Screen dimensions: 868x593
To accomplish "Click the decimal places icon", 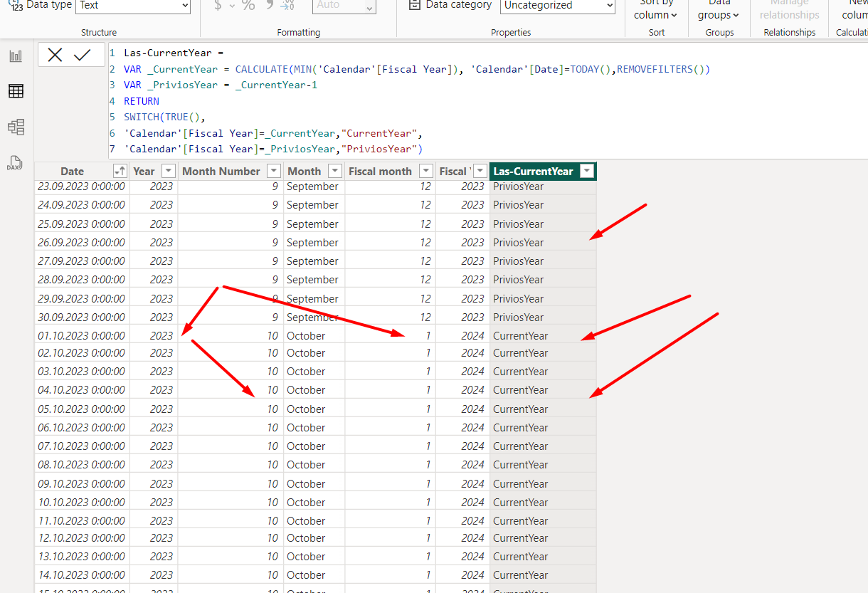I will click(287, 5).
